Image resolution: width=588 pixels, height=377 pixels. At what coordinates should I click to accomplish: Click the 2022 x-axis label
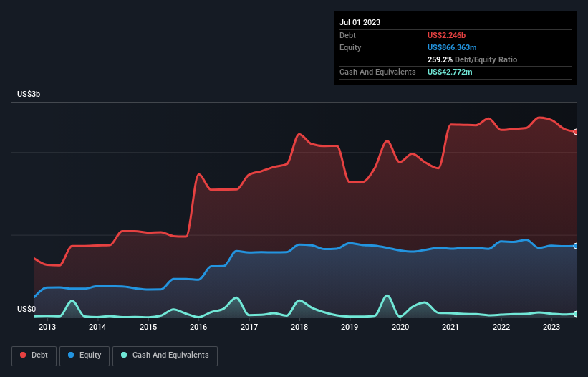(x=501, y=327)
